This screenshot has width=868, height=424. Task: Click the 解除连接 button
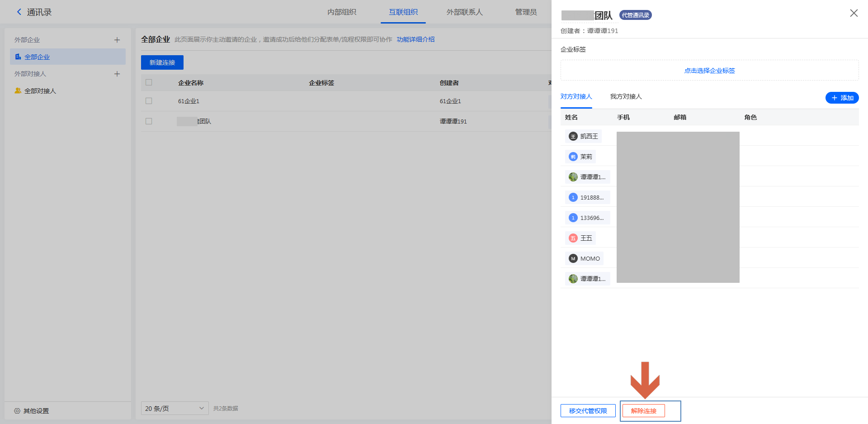point(643,411)
